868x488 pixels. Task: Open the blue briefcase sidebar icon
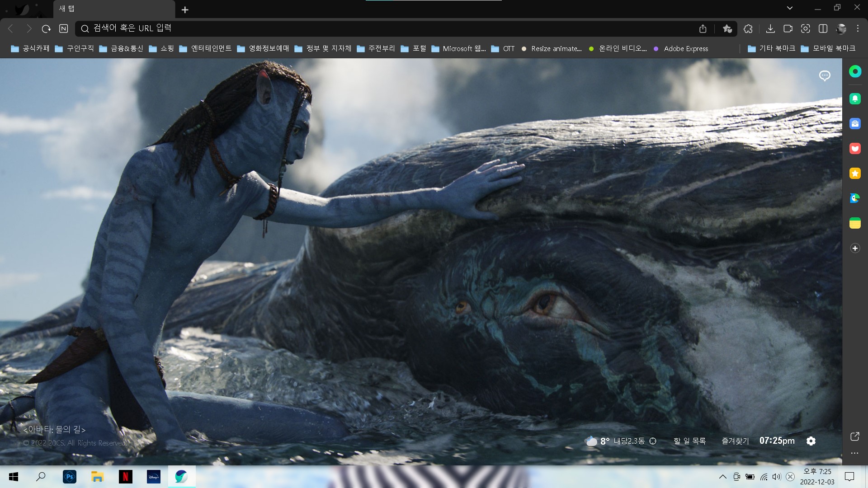coord(855,124)
